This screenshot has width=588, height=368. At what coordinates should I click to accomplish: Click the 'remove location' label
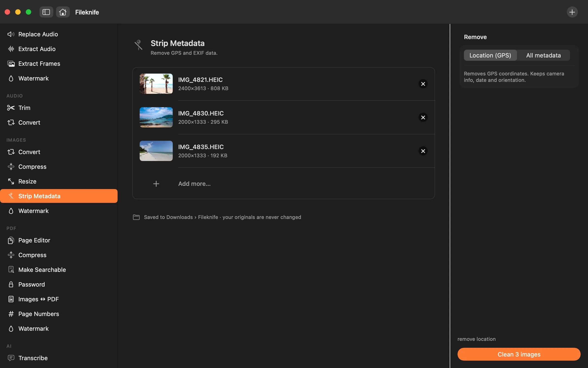click(476, 339)
